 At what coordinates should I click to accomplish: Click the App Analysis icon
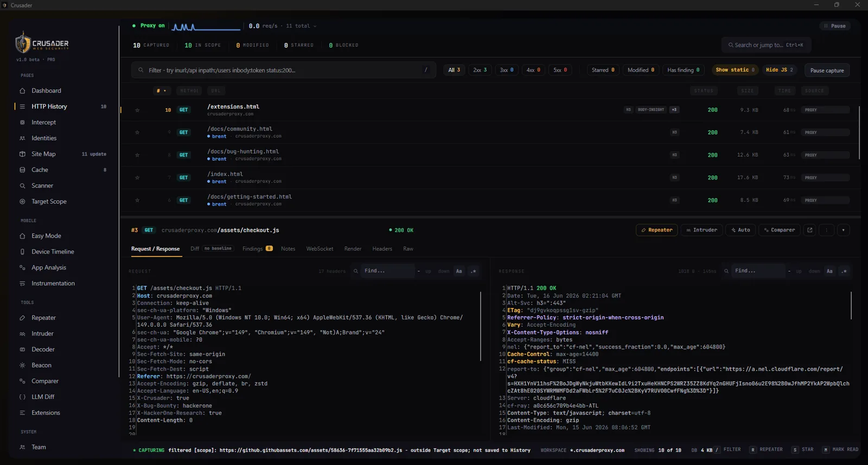22,268
